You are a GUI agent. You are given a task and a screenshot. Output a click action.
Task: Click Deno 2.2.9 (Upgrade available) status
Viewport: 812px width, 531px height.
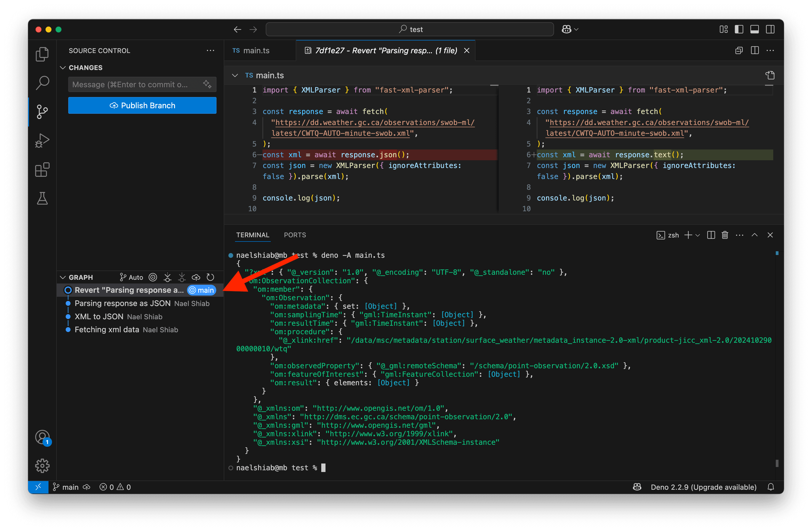703,487
